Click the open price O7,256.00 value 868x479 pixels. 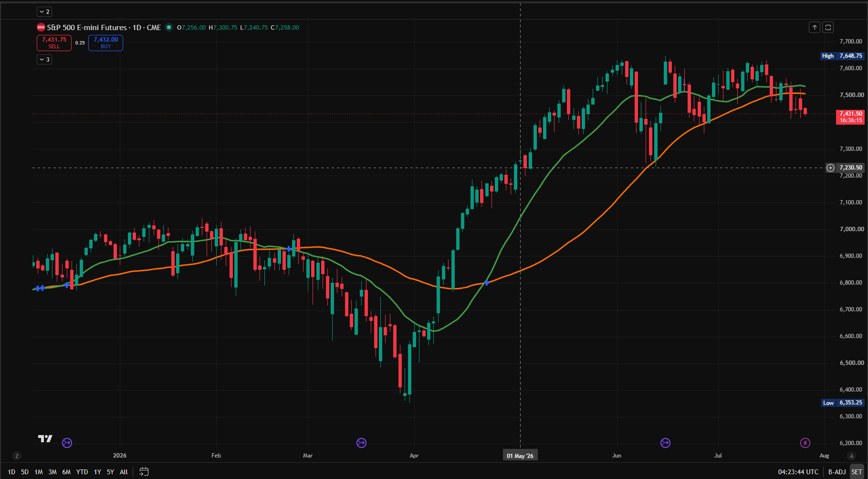(192, 27)
